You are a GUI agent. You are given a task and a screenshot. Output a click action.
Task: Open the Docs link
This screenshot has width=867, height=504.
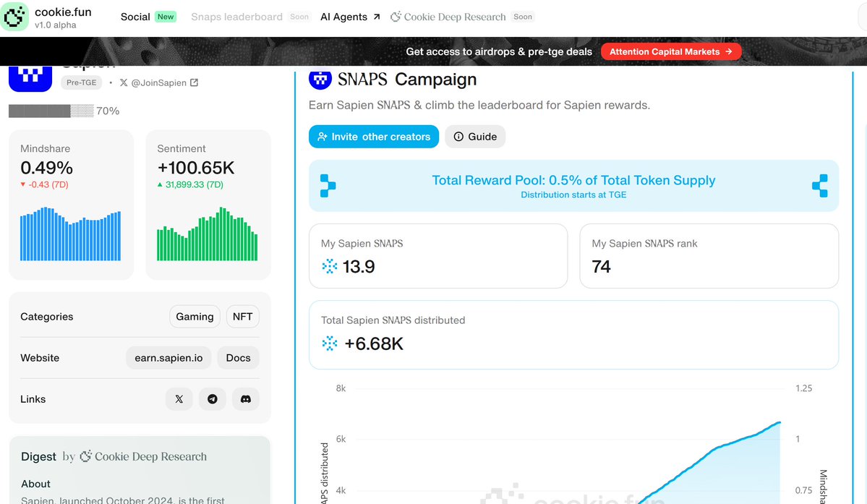pos(239,358)
